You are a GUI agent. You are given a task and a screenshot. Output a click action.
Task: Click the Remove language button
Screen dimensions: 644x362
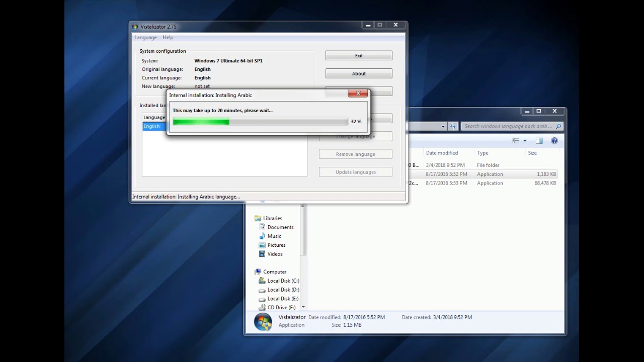pos(355,154)
